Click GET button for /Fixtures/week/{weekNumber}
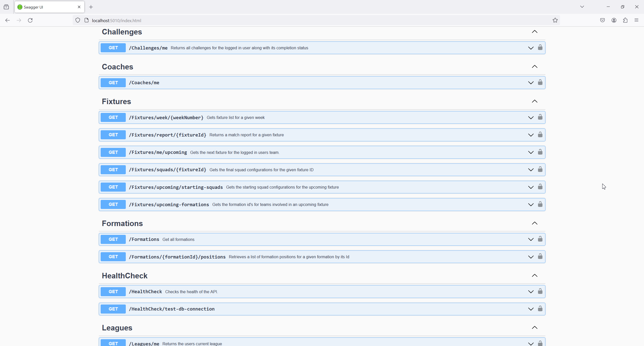 tap(113, 117)
